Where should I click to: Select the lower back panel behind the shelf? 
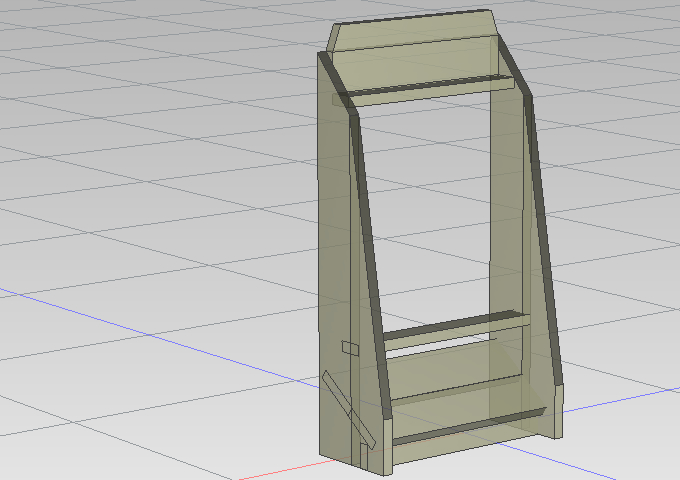click(x=455, y=371)
